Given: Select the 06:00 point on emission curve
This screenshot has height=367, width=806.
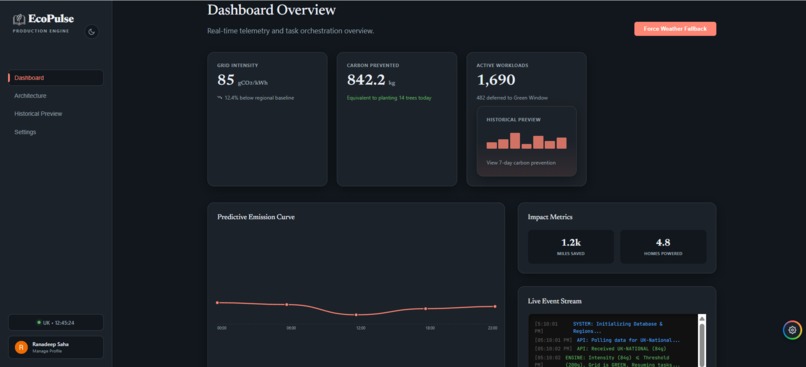Looking at the screenshot, I should coord(287,304).
